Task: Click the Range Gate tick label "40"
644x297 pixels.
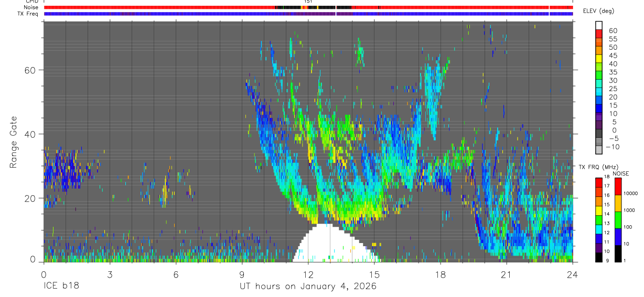Action: pos(30,134)
